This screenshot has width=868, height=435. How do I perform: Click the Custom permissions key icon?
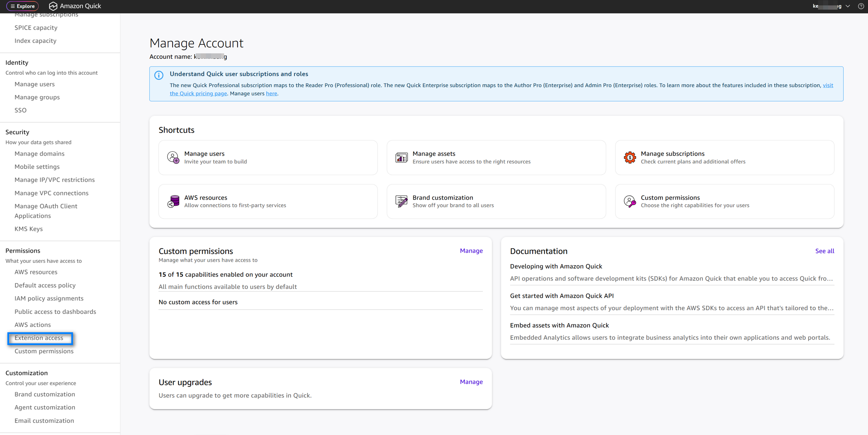630,201
